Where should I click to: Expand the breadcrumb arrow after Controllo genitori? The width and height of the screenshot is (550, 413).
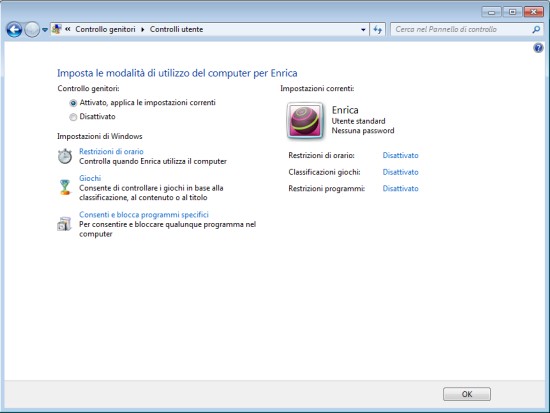coord(143,29)
